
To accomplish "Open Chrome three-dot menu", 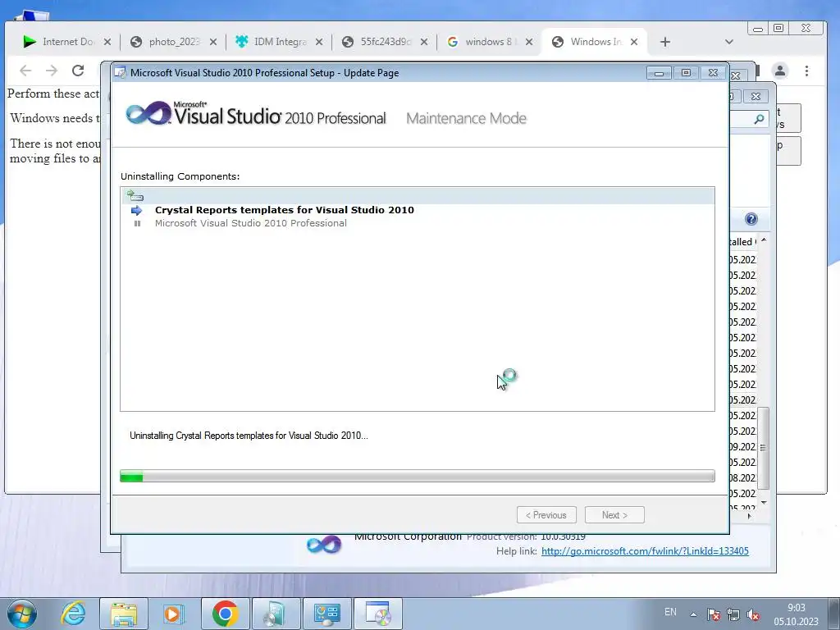I will click(807, 71).
